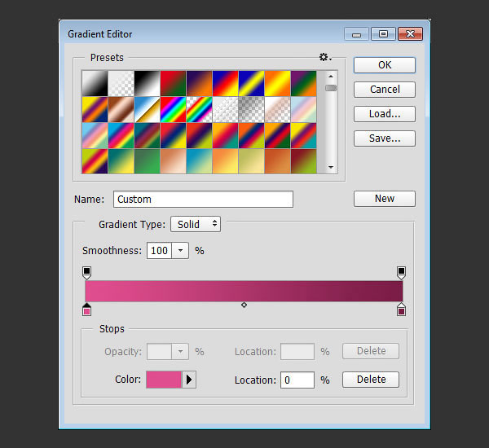Open the pink Color swatch picker
489x448 pixels.
[x=164, y=380]
